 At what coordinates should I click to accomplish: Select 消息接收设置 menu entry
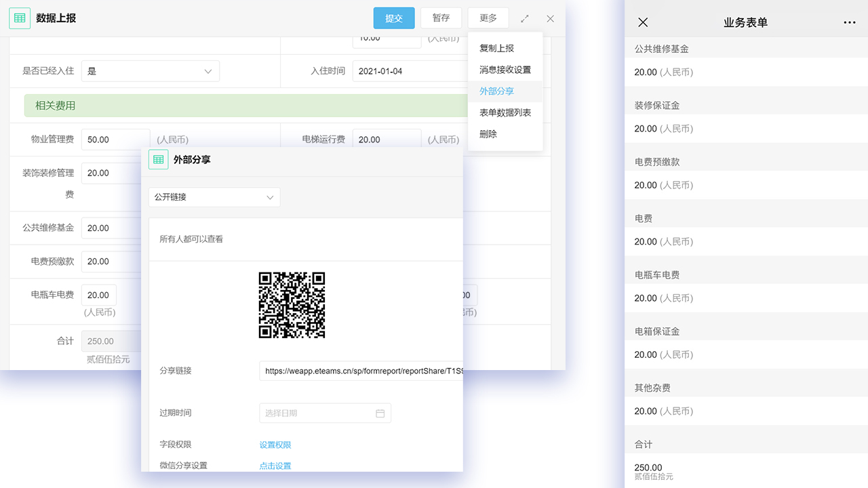pos(505,70)
